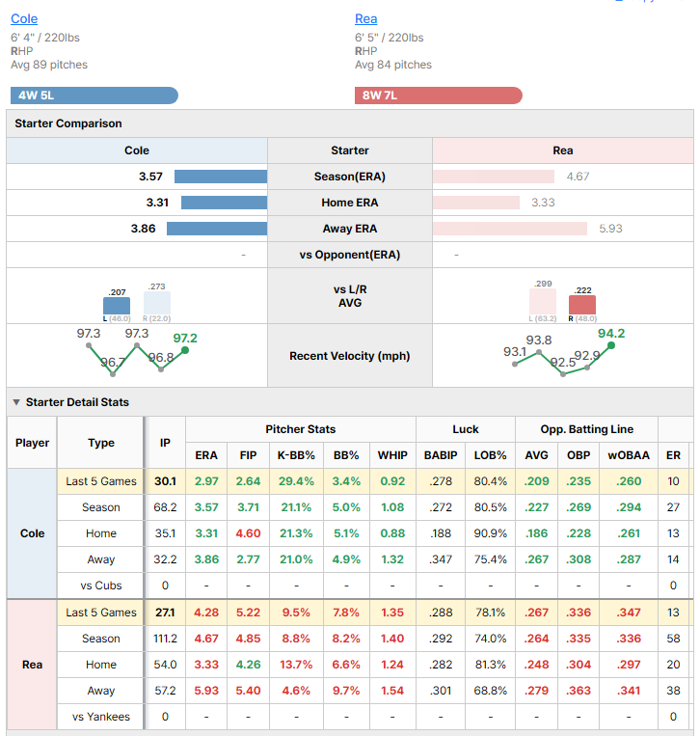Screen dimensions: 700x736
Task: Click Rea's Season ER value 58
Action: point(673,639)
